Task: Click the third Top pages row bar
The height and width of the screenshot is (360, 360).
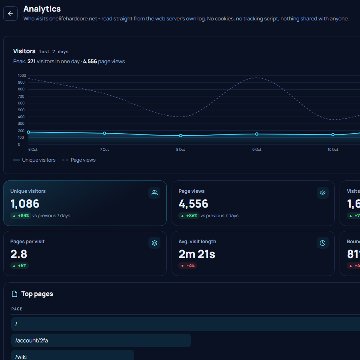Action: [x=72, y=355]
